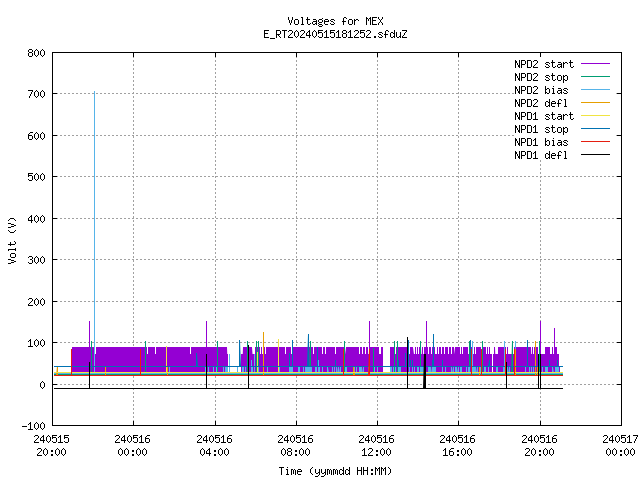640x480 pixels.
Task: Click the Volt (V) y-axis label
Action: point(13,240)
